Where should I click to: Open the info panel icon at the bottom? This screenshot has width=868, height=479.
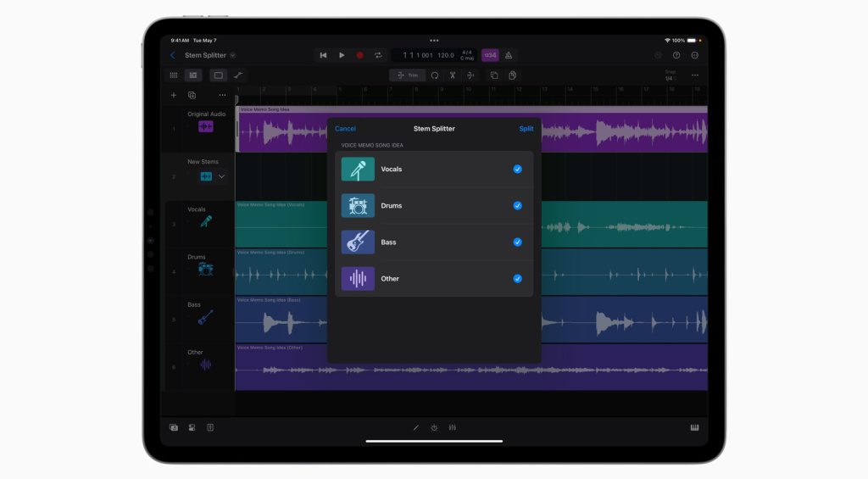[x=210, y=427]
